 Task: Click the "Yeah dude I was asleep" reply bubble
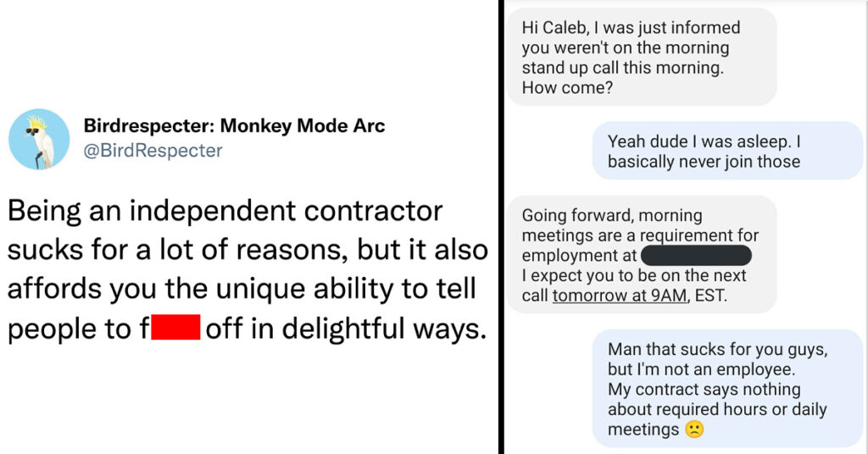pos(727,151)
